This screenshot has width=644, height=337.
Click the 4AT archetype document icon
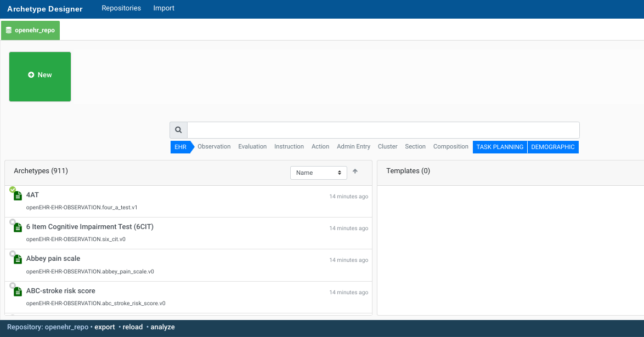click(x=18, y=196)
